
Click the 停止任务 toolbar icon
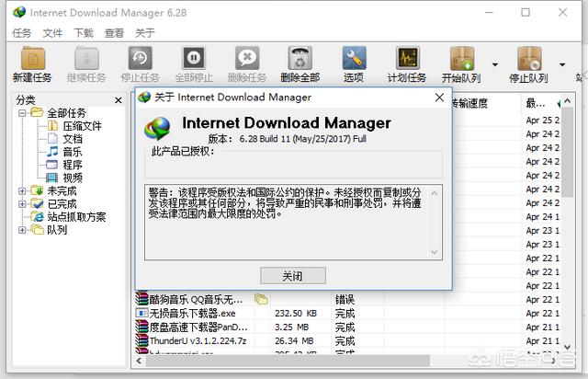pyautogui.click(x=141, y=58)
